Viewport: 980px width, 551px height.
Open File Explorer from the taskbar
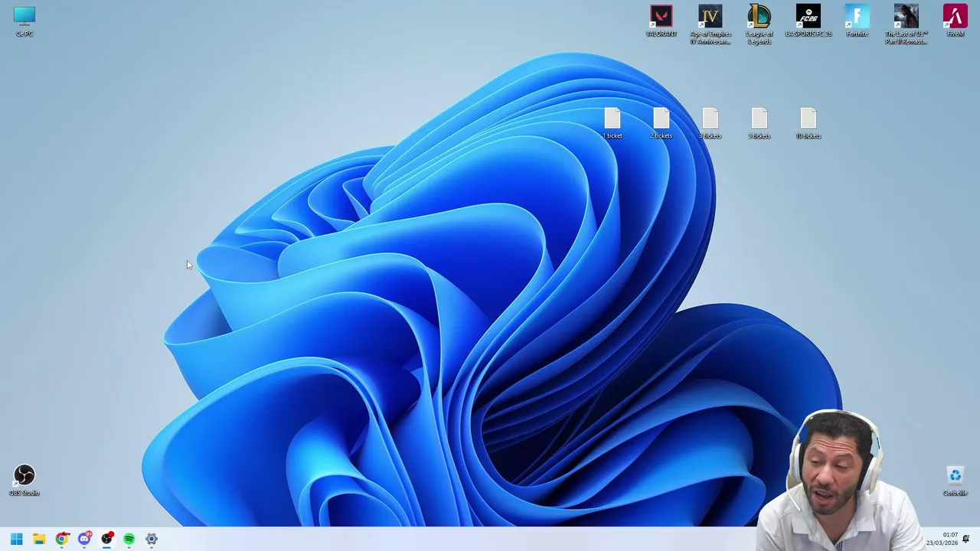point(39,539)
